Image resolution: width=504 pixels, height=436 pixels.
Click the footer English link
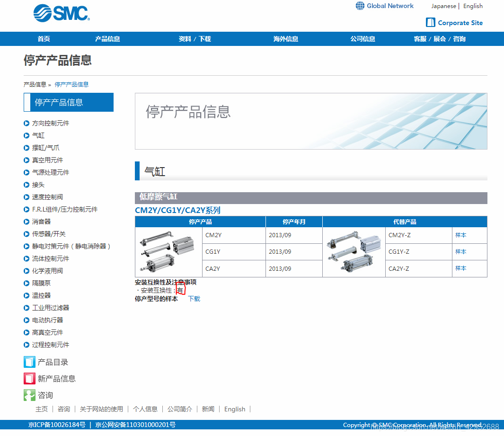235,409
